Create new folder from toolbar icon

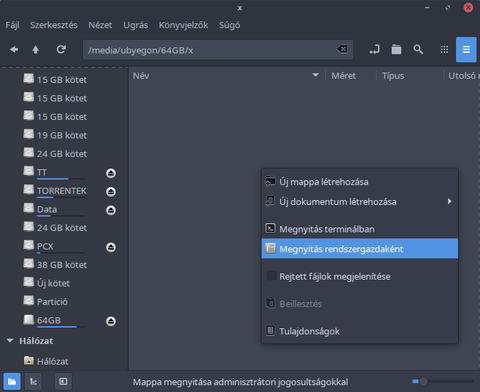tap(396, 50)
